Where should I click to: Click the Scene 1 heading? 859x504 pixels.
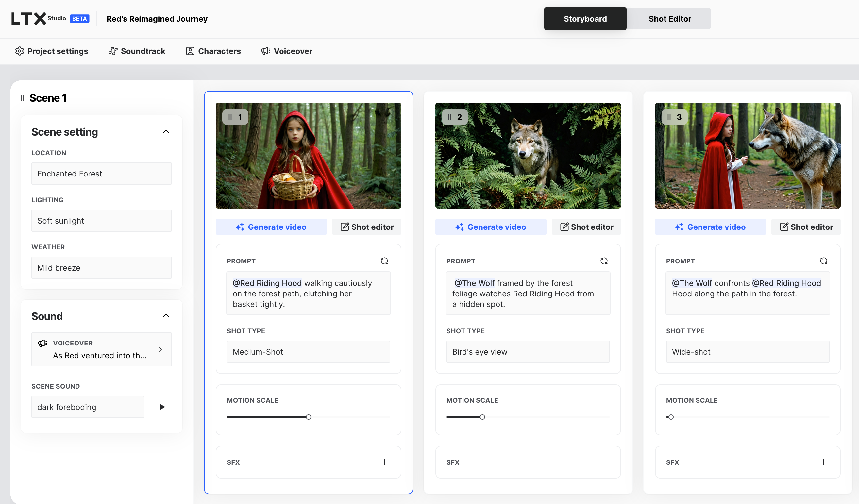coord(48,98)
